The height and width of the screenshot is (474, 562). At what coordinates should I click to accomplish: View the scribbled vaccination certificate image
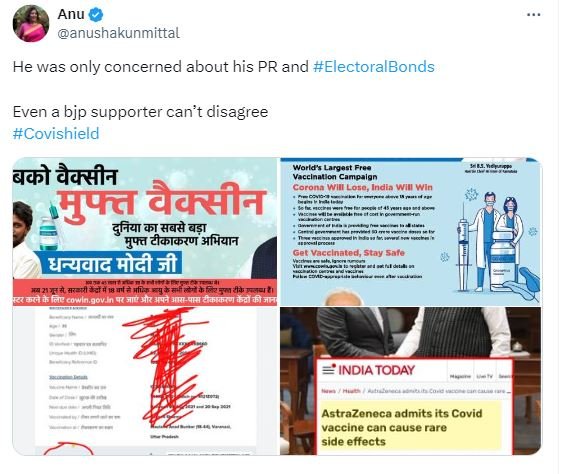pos(145,381)
